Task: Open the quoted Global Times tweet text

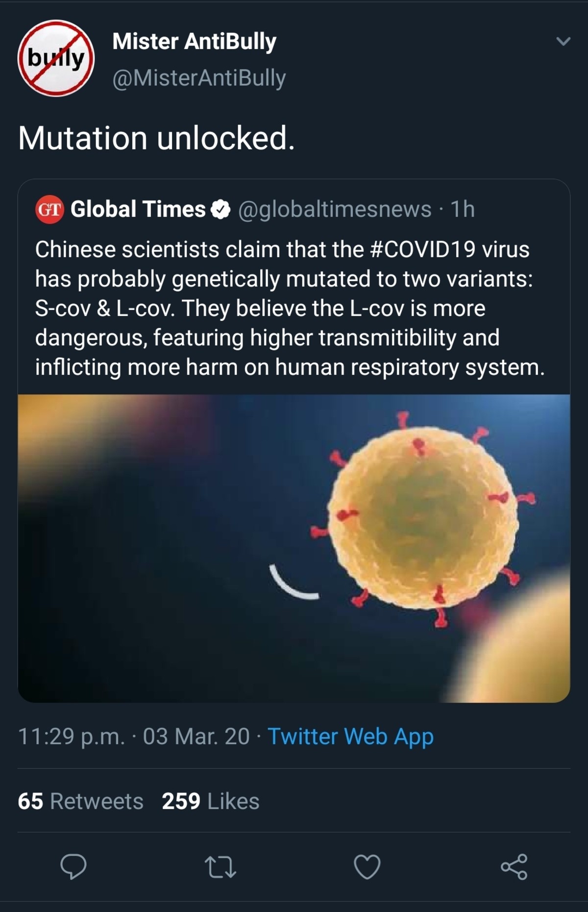Action: 289,308
